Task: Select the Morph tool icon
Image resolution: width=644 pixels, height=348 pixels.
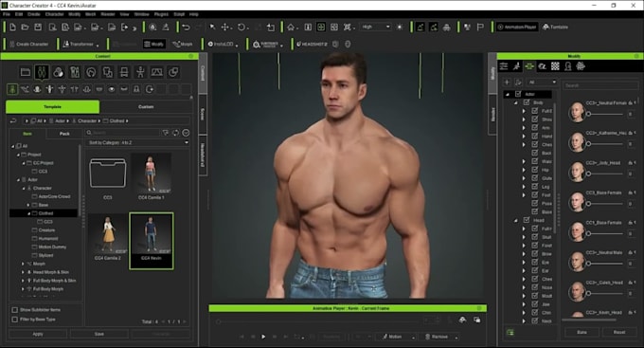Action: click(183, 44)
